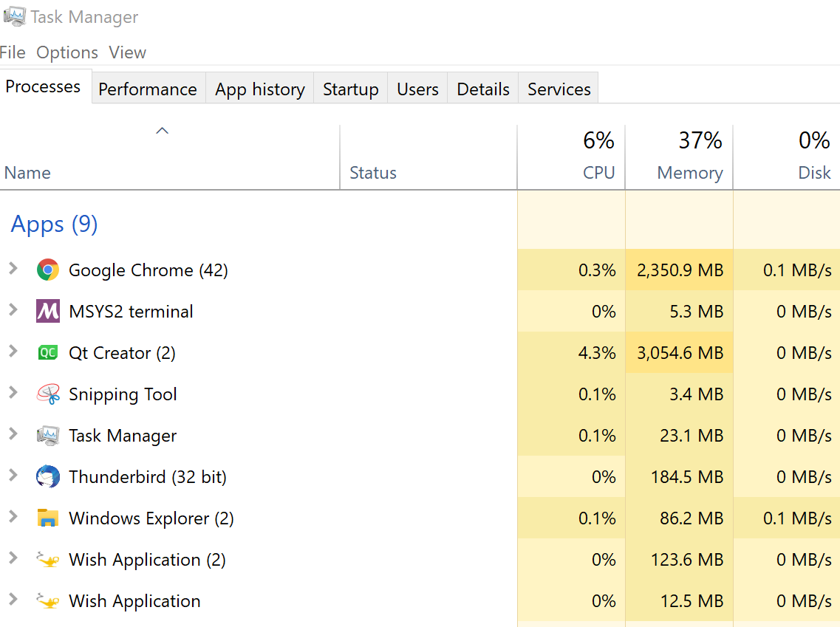Click the Apps (9) group heading
The width and height of the screenshot is (840, 627).
[54, 225]
